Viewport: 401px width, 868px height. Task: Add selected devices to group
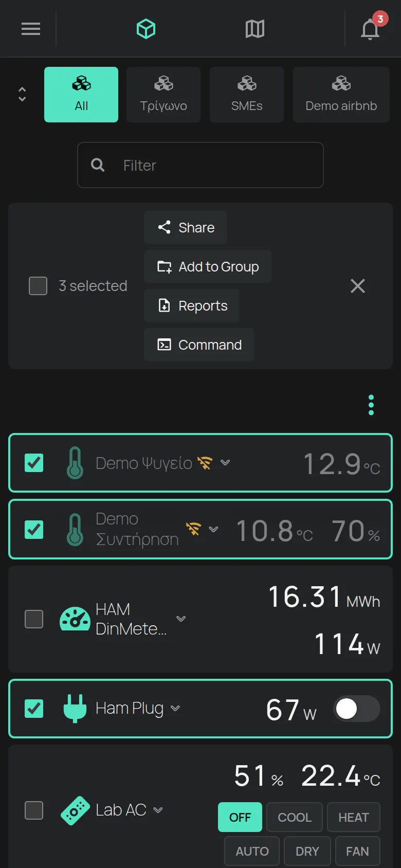208,266
